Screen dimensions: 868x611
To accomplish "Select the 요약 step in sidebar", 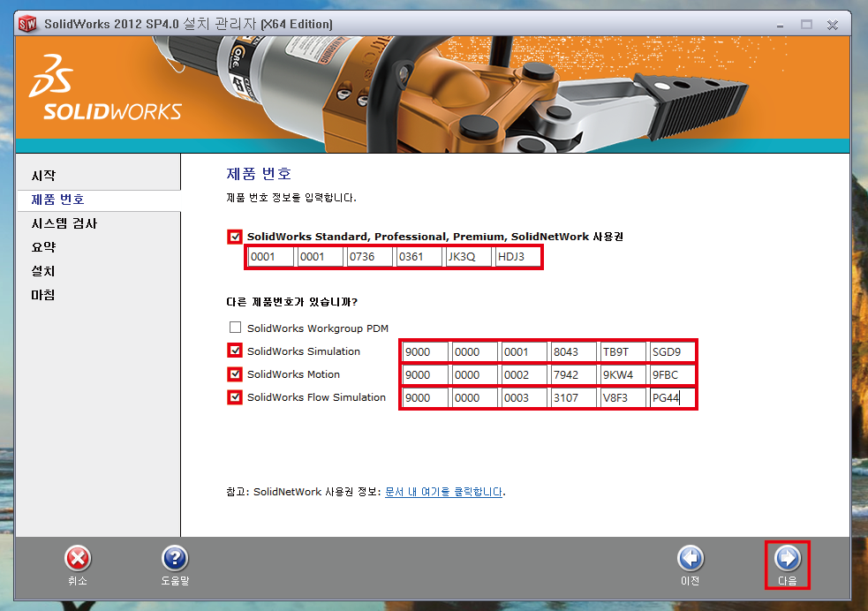I will tap(44, 247).
